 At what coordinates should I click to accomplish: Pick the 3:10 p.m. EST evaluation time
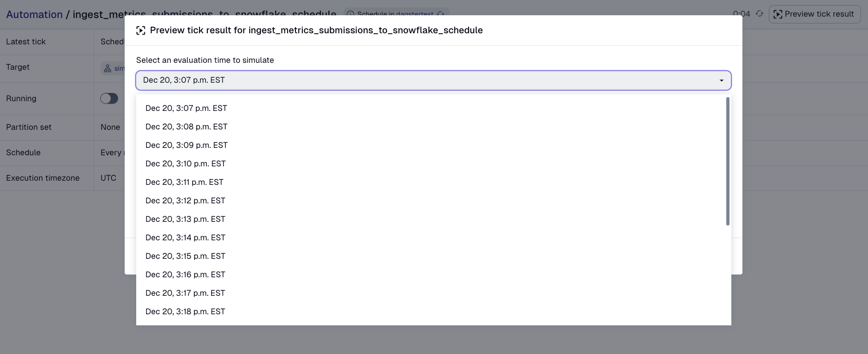click(186, 164)
